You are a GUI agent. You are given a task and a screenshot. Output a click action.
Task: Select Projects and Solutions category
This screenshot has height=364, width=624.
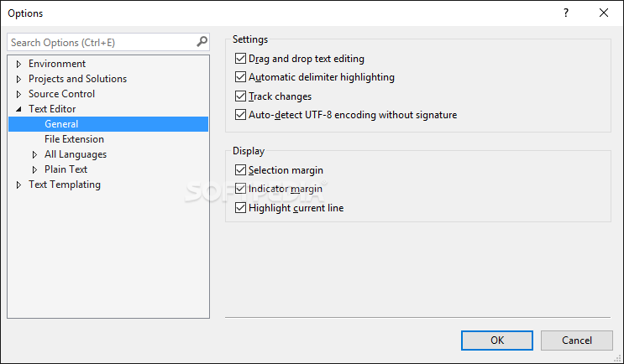[x=77, y=79]
